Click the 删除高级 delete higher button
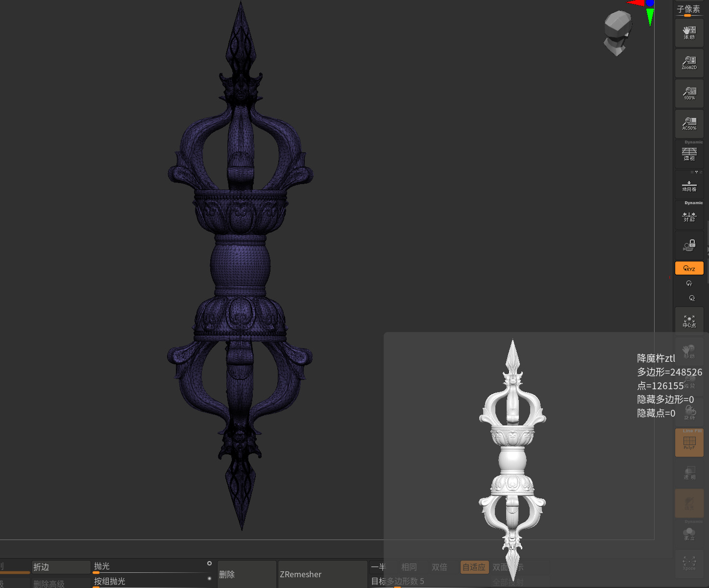Screen dimensions: 709x588 (61, 583)
